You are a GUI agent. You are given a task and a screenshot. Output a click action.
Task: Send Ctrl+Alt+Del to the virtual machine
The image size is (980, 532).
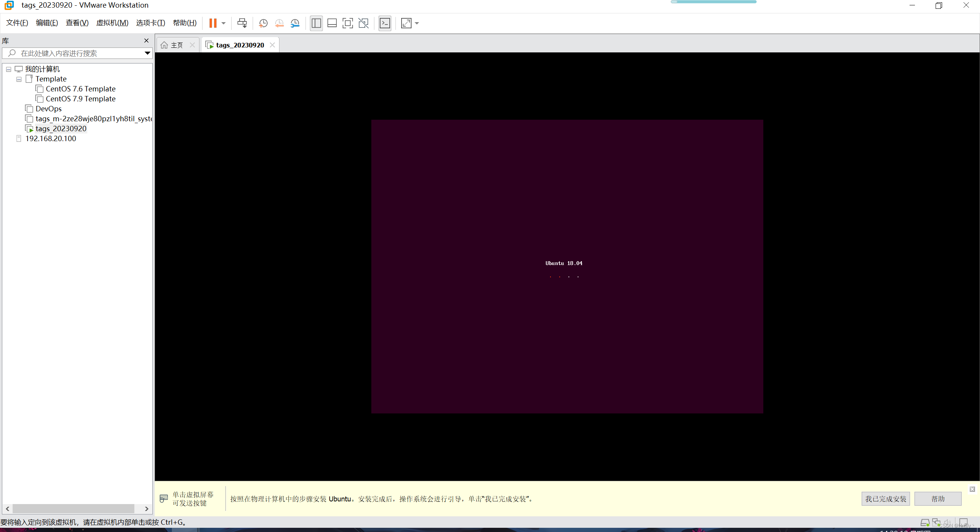(x=242, y=23)
